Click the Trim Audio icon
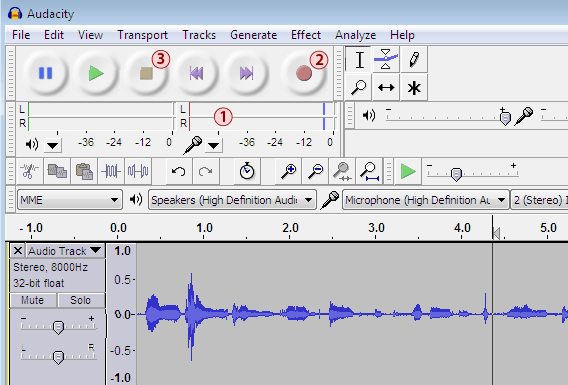The width and height of the screenshot is (568, 385). point(111,171)
